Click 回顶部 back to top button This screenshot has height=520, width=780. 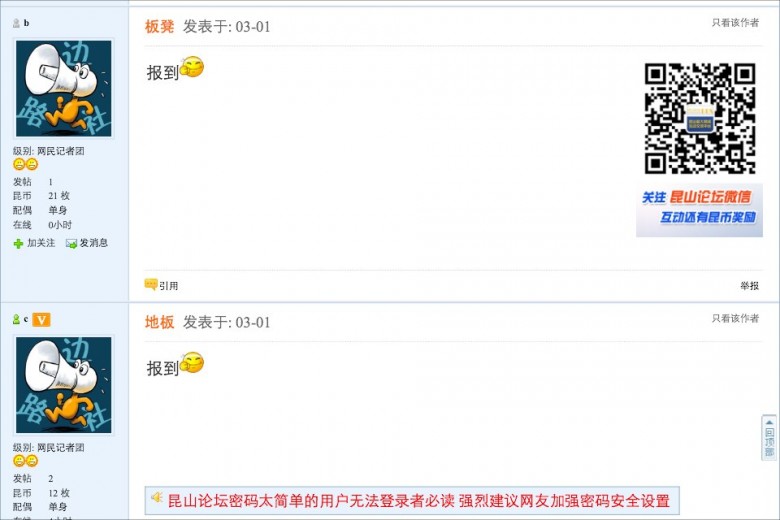(x=769, y=438)
